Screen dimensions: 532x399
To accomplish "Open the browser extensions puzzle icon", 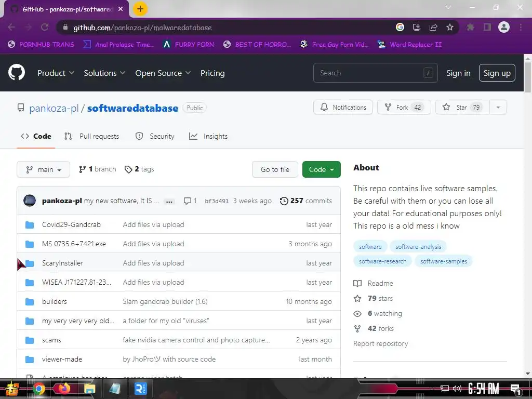I will tap(470, 27).
